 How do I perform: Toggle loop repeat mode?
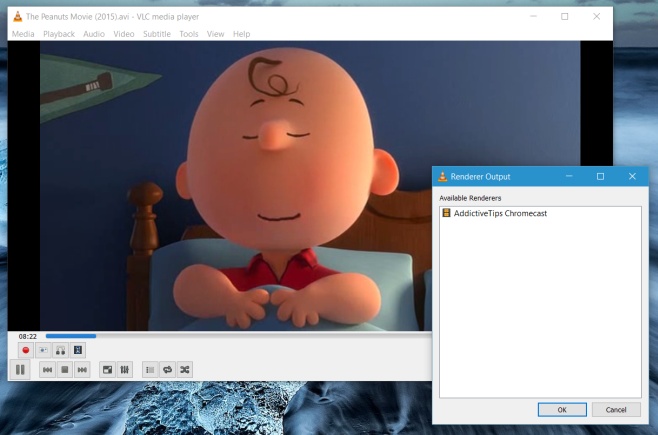coord(167,370)
